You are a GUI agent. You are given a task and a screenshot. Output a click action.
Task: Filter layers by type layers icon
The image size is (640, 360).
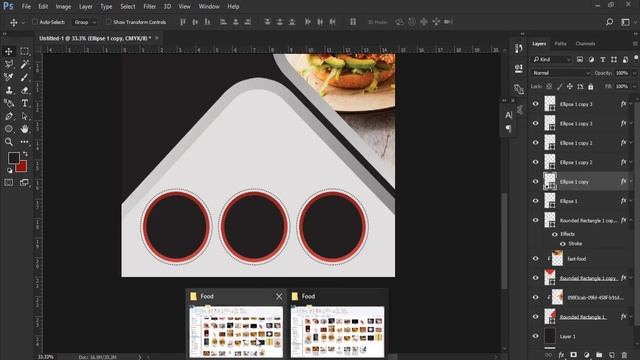click(x=602, y=60)
